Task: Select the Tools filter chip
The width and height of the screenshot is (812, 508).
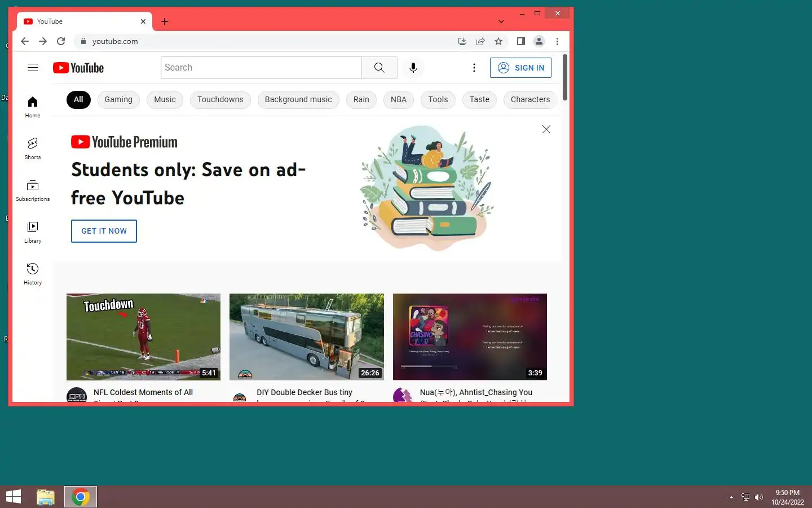Action: (x=438, y=100)
